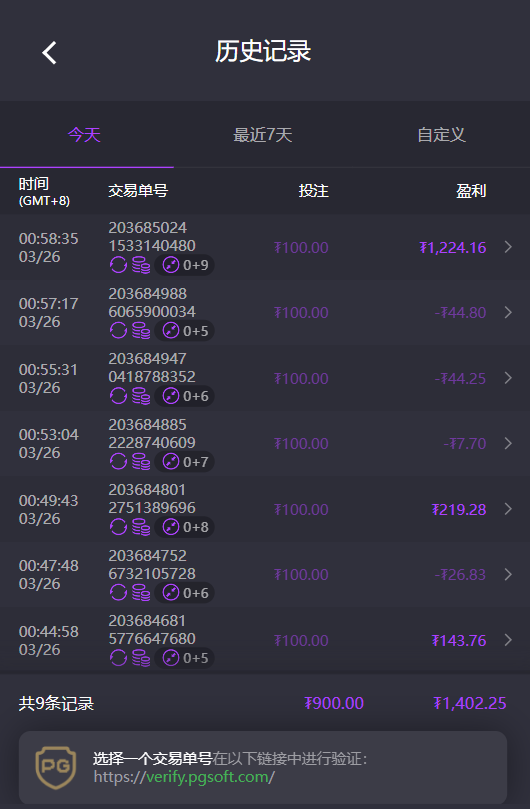Click spin icon in 00:47:48 record
Screen dimensions: 530x809
[x=118, y=593]
